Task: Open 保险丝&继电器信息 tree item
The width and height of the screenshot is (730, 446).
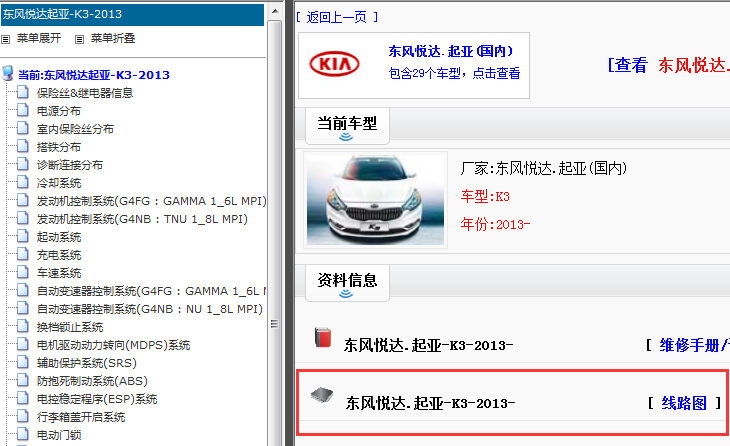Action: coord(85,93)
